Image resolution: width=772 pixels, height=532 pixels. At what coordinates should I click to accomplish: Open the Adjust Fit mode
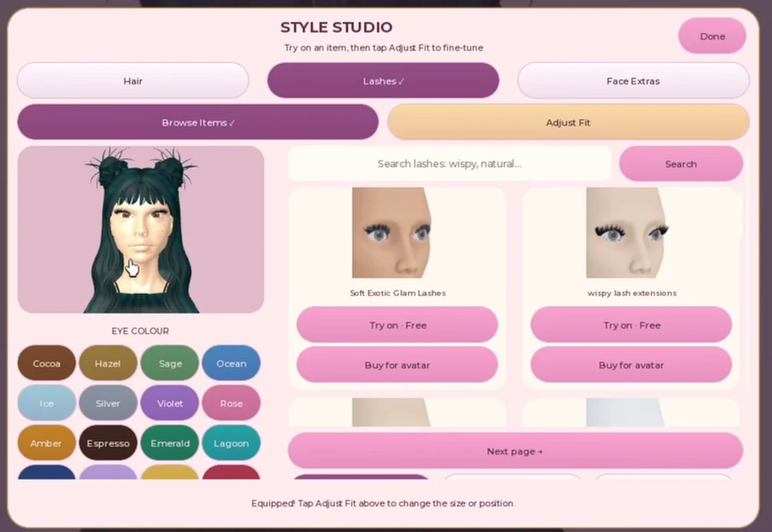(568, 122)
